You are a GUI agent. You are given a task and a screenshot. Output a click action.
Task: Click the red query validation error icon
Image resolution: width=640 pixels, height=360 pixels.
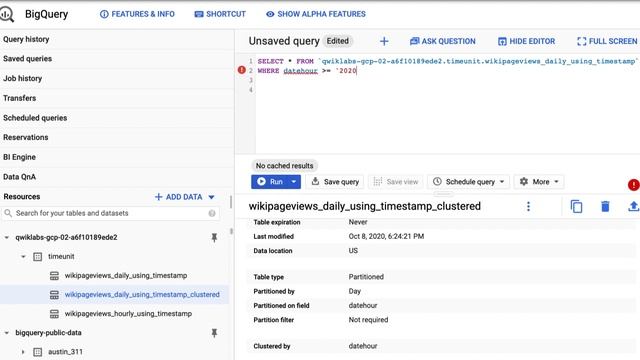(x=633, y=185)
